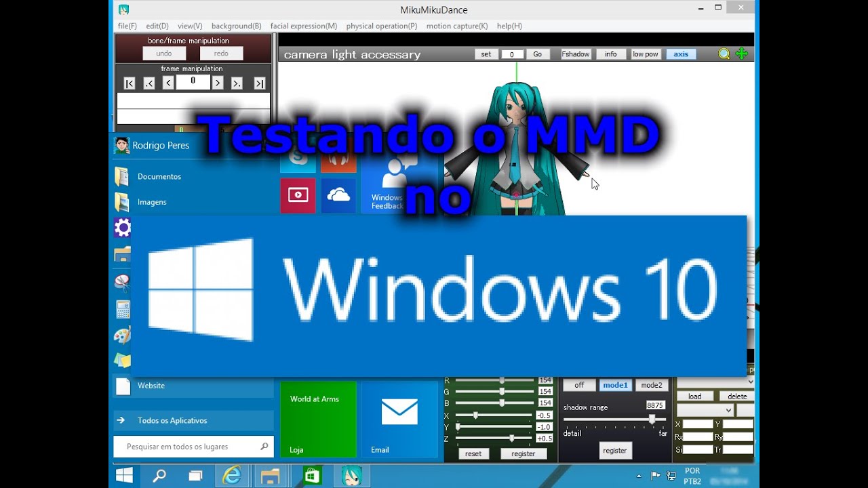Viewport: 868px width, 488px height.
Task: Click the accessory load button
Action: [695, 396]
